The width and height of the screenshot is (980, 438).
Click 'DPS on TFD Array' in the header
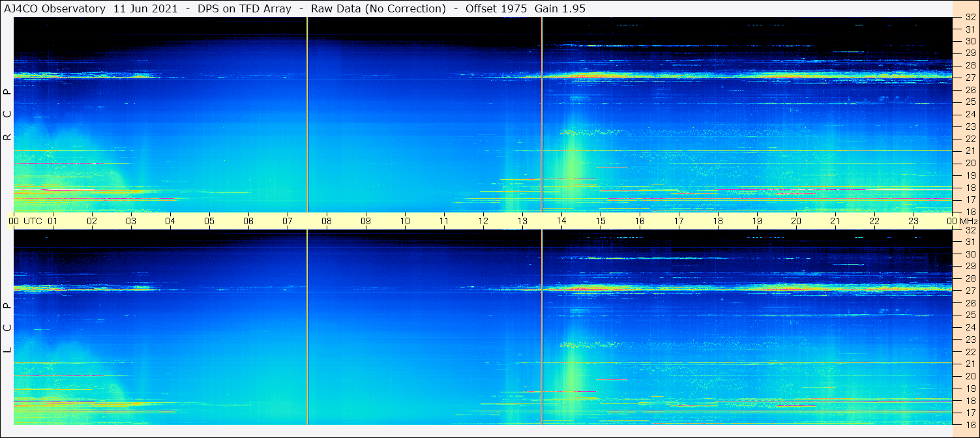245,9
